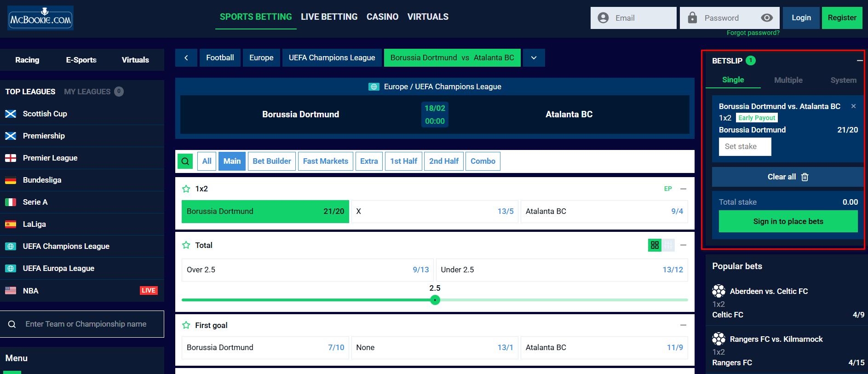Select Over 2.5 odds 9/13
Image resolution: width=868 pixels, height=374 pixels.
pyautogui.click(x=308, y=270)
